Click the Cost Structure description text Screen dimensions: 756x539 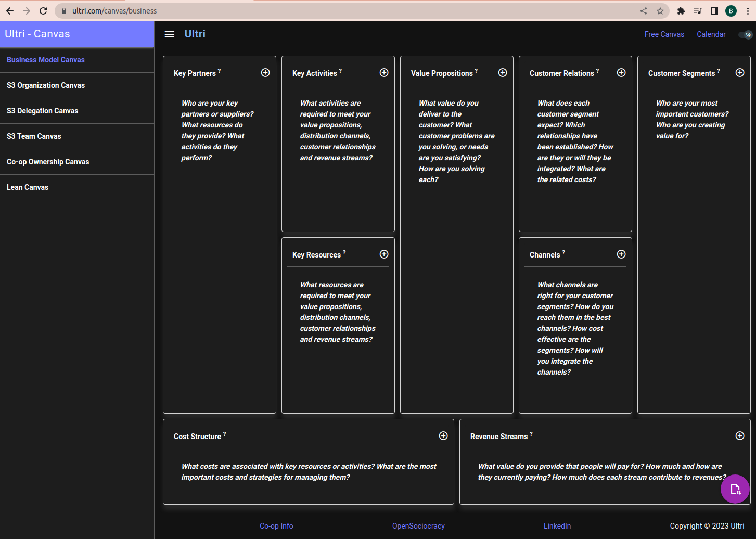point(309,472)
